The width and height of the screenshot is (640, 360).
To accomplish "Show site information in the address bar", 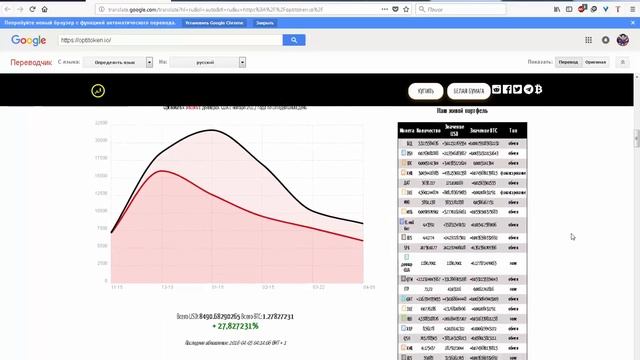I will pos(102,9).
